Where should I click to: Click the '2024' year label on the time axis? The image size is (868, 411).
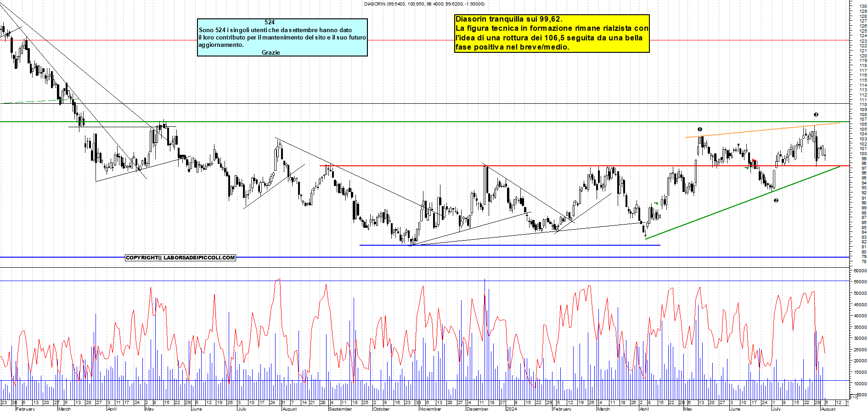pos(511,409)
